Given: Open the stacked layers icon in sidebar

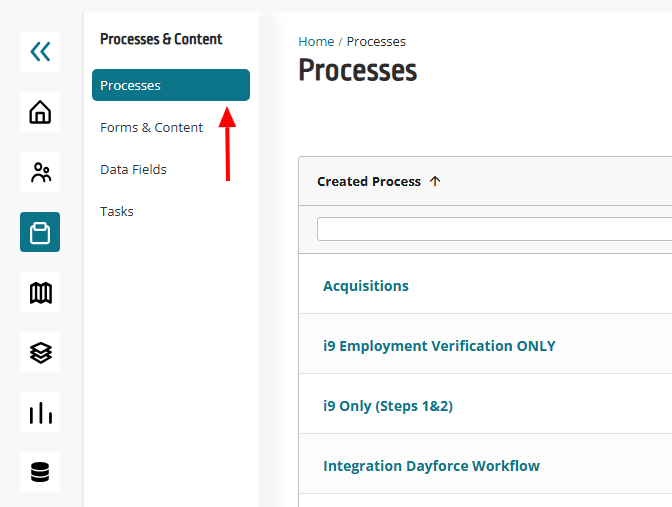Looking at the screenshot, I should coord(40,352).
